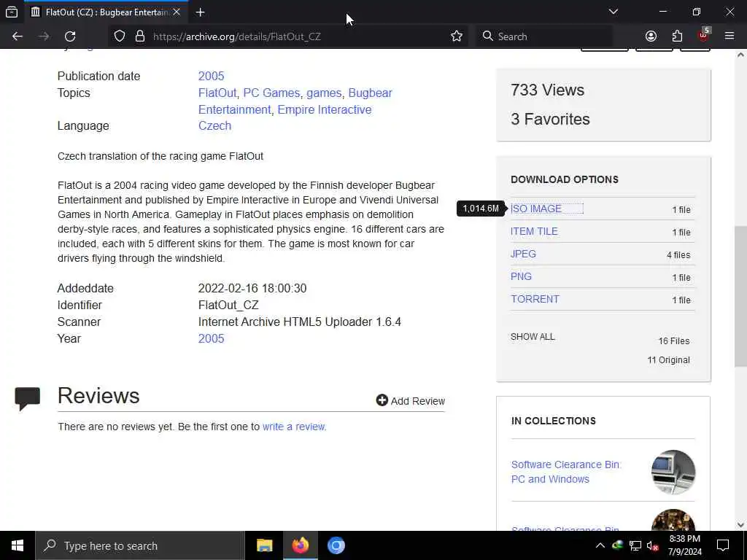Open the extensions puzzle icon
The height and width of the screenshot is (560, 747).
(x=677, y=36)
